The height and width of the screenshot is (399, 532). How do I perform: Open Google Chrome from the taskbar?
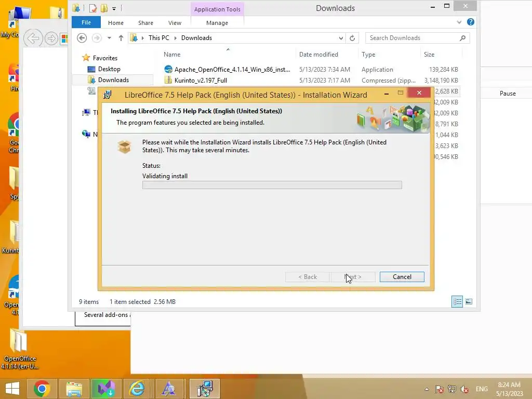pos(42,389)
